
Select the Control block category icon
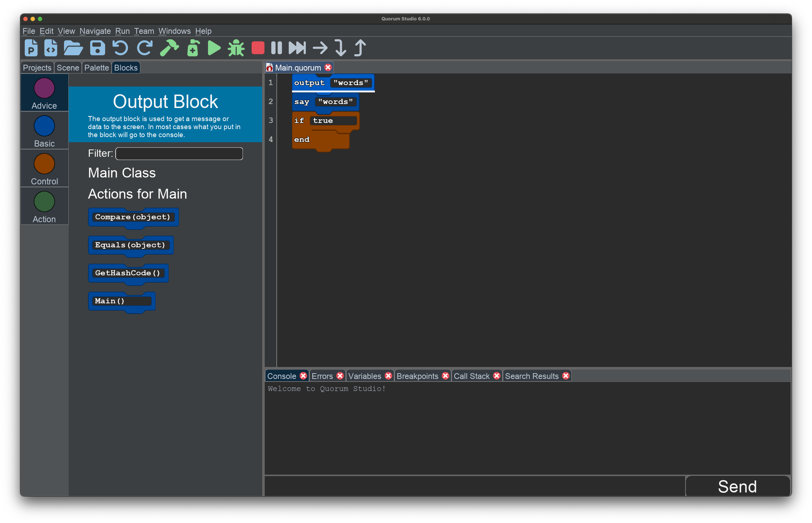(44, 164)
